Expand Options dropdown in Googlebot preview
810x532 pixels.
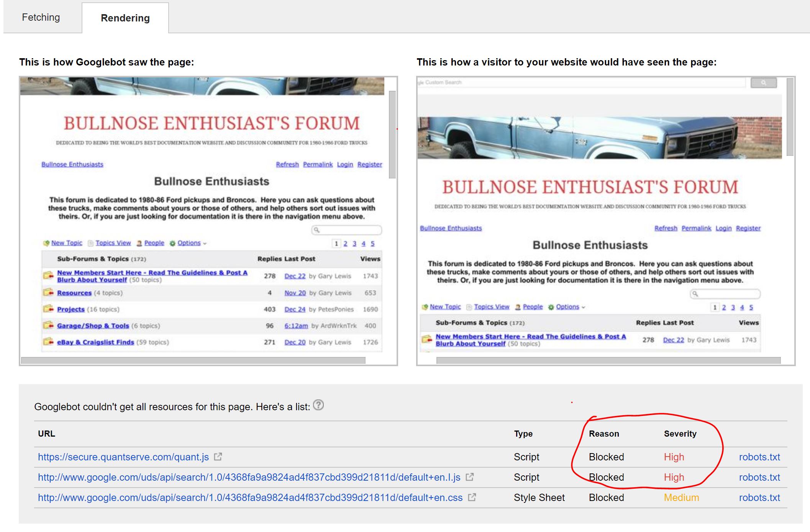[205, 244]
